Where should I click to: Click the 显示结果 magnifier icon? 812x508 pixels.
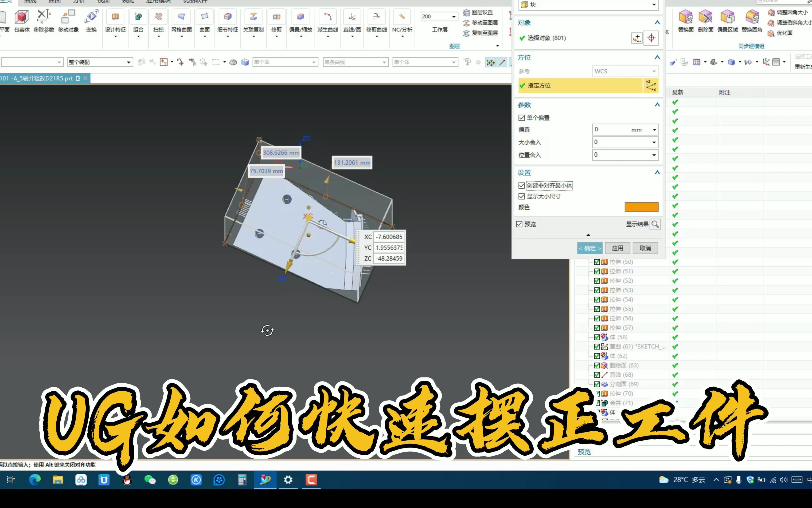pos(655,224)
